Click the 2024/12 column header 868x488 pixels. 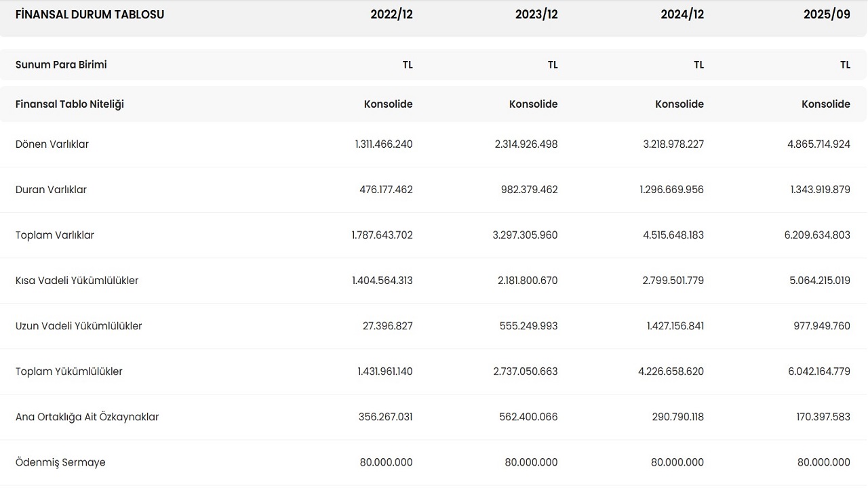click(x=682, y=15)
